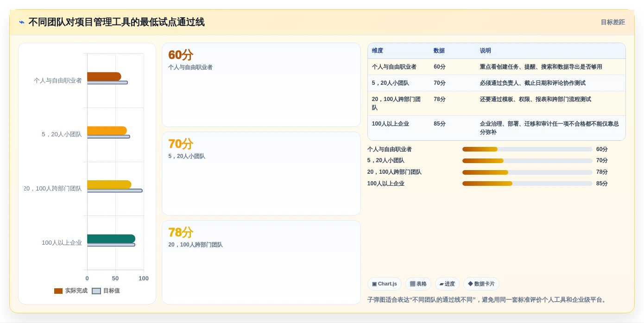Click the 目标差距 label in header
Viewport: 644px width, 323px height.
612,22
